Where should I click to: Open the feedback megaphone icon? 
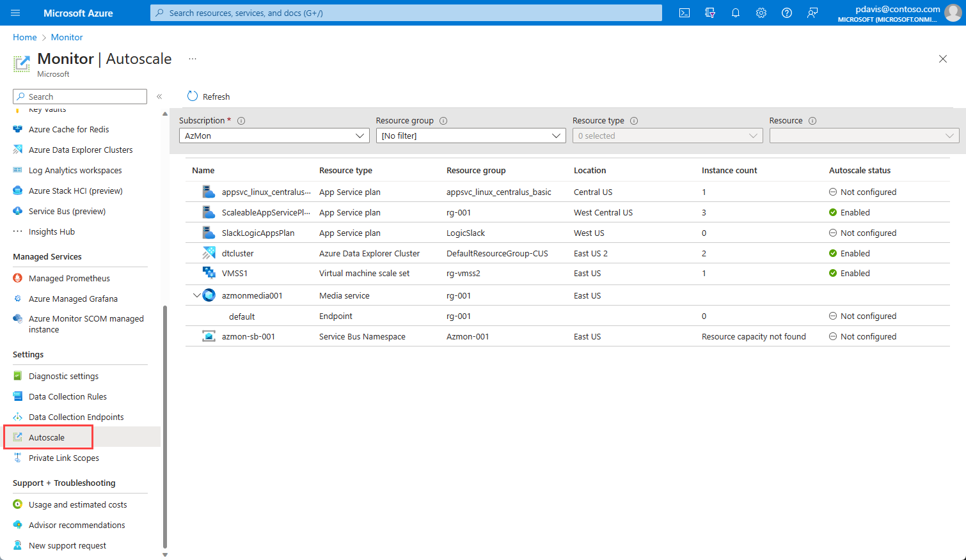(x=812, y=13)
